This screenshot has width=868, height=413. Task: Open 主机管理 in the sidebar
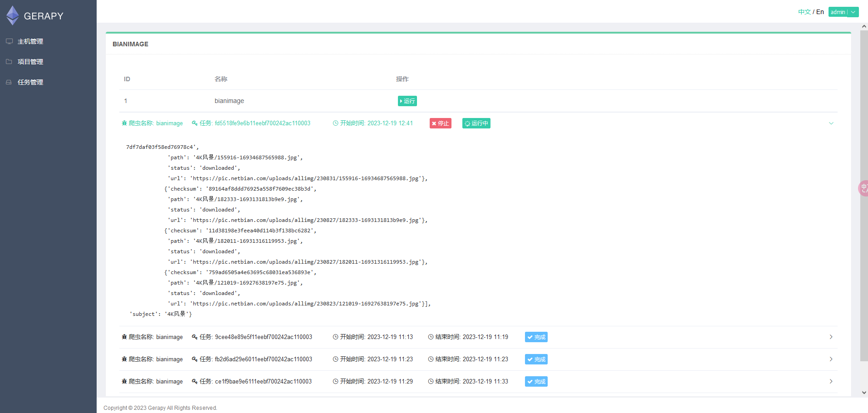pos(30,41)
